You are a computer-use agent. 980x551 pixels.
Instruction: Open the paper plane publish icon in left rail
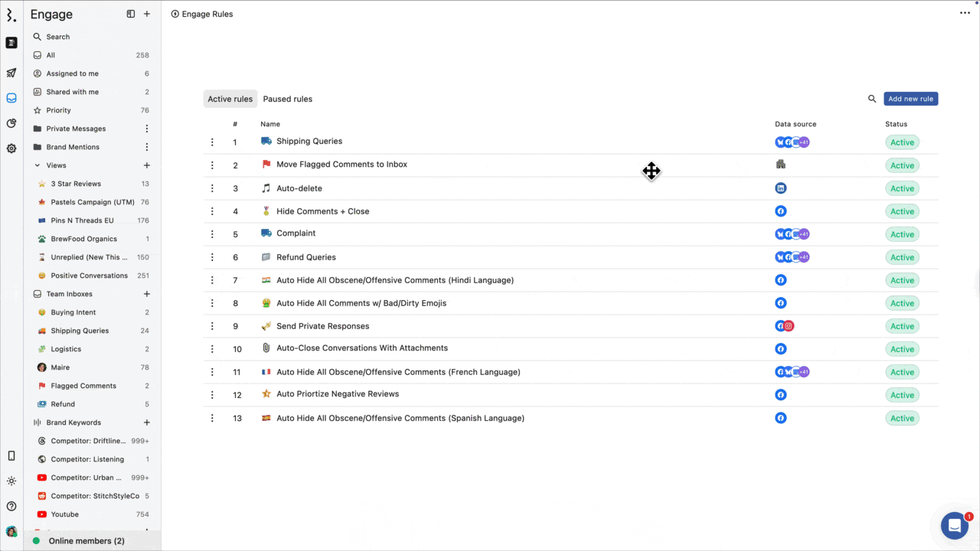click(x=11, y=73)
